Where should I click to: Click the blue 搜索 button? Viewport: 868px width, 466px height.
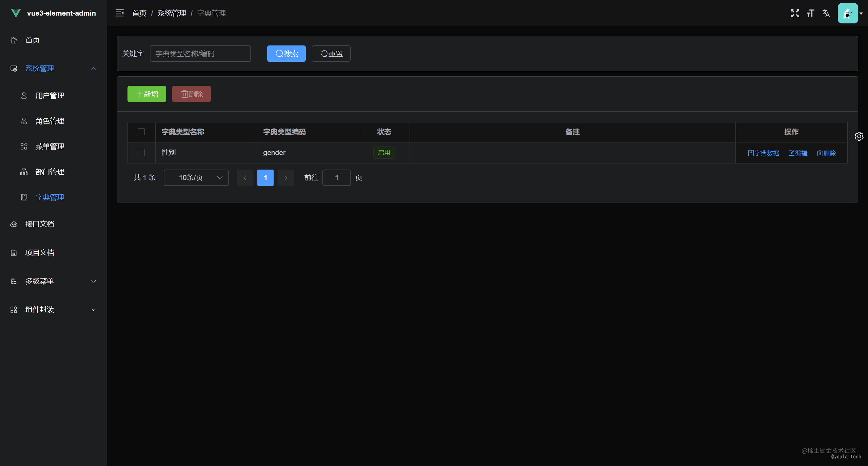click(286, 54)
